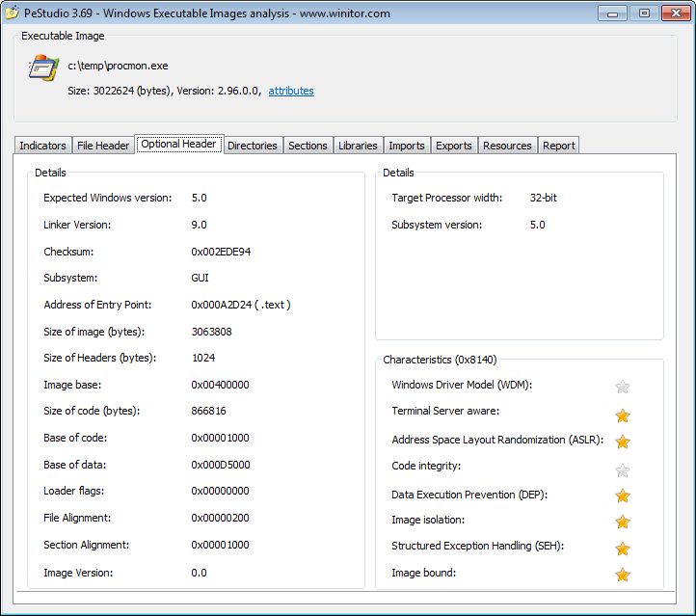
Task: Click the Address of Entry Point label
Action: pos(97,305)
